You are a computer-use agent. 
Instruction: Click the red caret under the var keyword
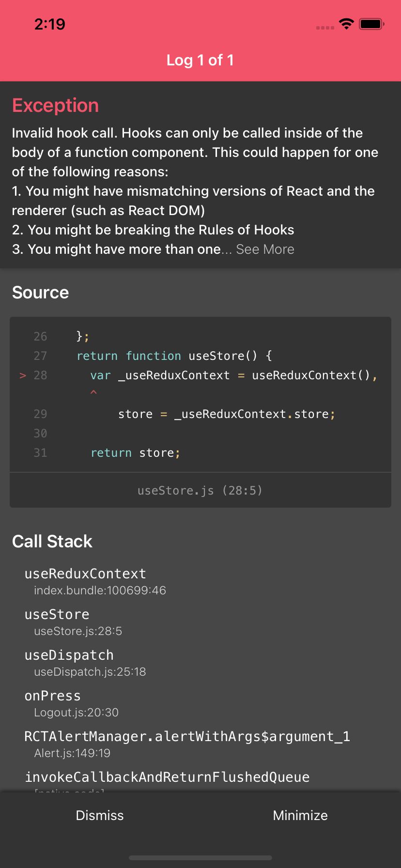coord(93,393)
